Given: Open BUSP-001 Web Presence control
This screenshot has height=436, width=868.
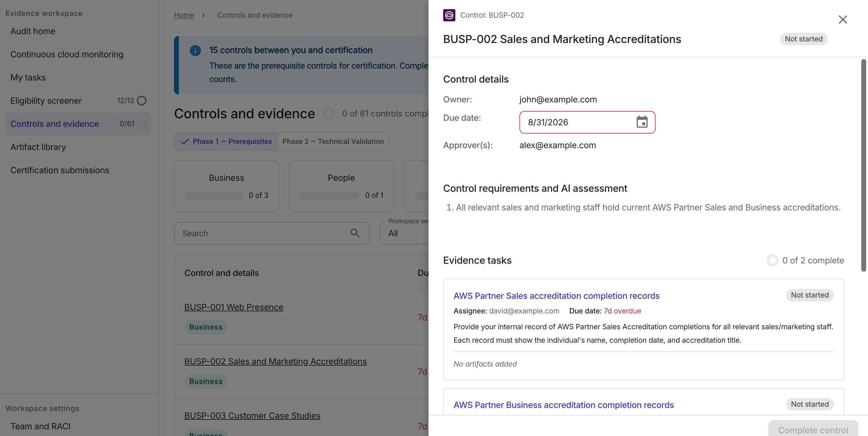Looking at the screenshot, I should 233,307.
